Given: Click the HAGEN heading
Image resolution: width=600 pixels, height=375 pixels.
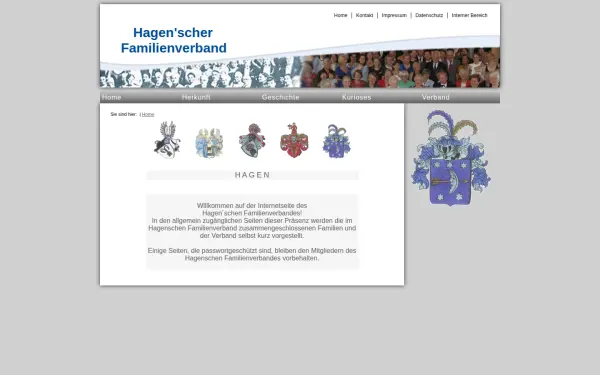Looking at the screenshot, I should (x=253, y=175).
